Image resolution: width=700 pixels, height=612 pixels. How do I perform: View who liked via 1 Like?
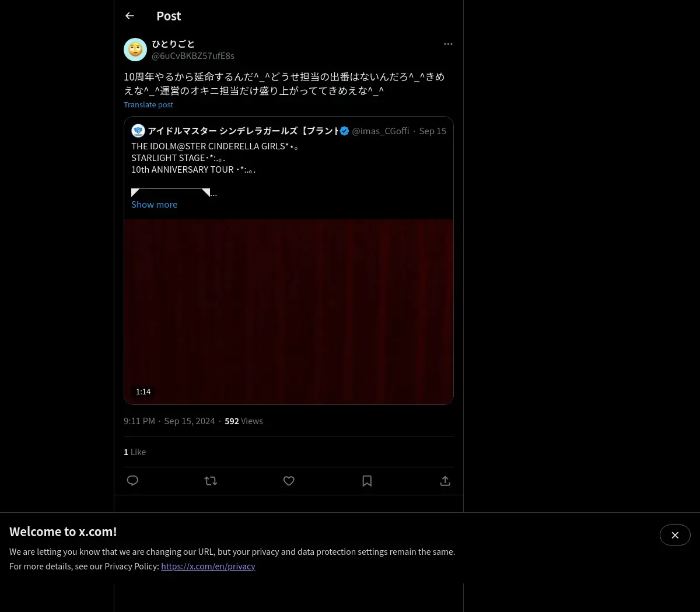pyautogui.click(x=135, y=452)
